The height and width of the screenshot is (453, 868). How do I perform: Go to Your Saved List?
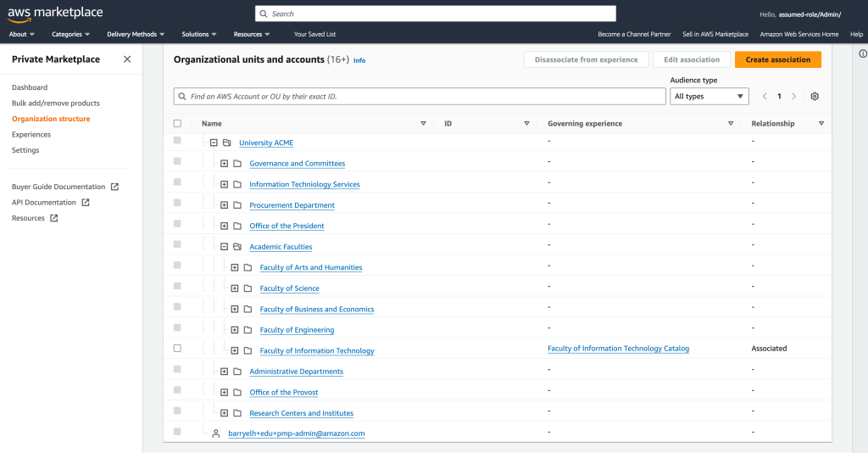click(x=315, y=34)
